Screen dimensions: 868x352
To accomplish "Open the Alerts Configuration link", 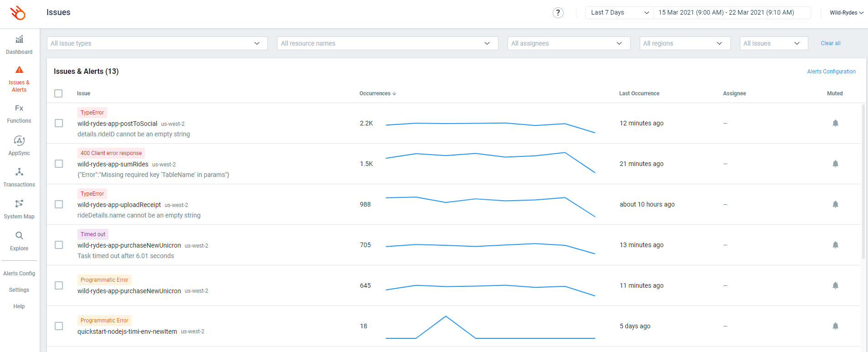I will (831, 72).
